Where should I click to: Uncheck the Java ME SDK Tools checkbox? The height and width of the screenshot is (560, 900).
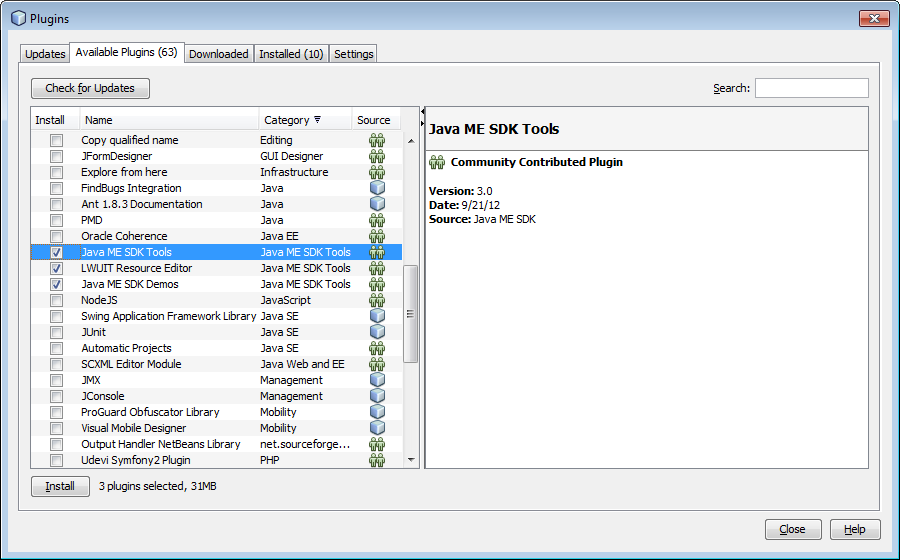[56, 252]
